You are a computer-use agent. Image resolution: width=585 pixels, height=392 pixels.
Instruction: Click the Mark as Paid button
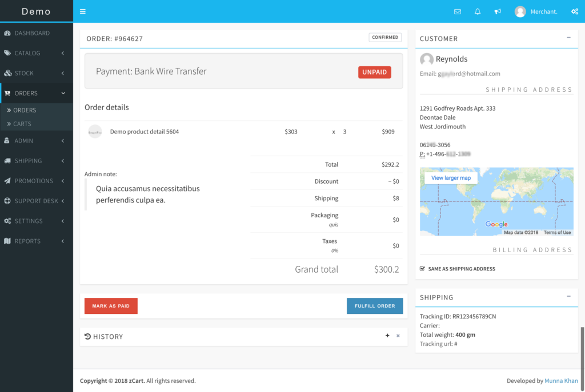111,306
